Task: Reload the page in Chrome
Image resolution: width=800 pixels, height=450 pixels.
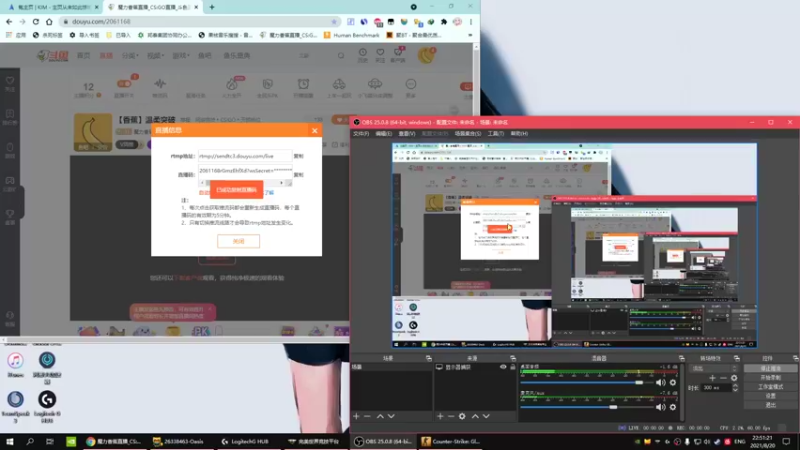Action: coord(36,22)
